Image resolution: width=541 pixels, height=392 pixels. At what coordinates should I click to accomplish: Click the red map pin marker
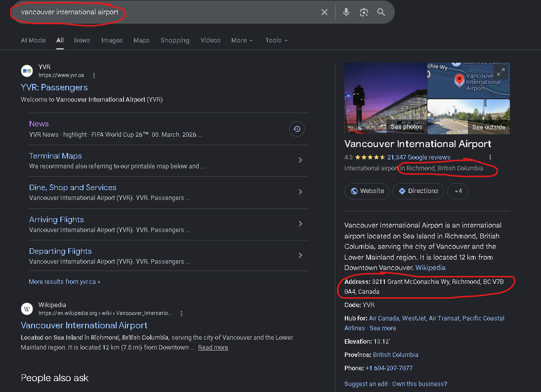[x=459, y=80]
